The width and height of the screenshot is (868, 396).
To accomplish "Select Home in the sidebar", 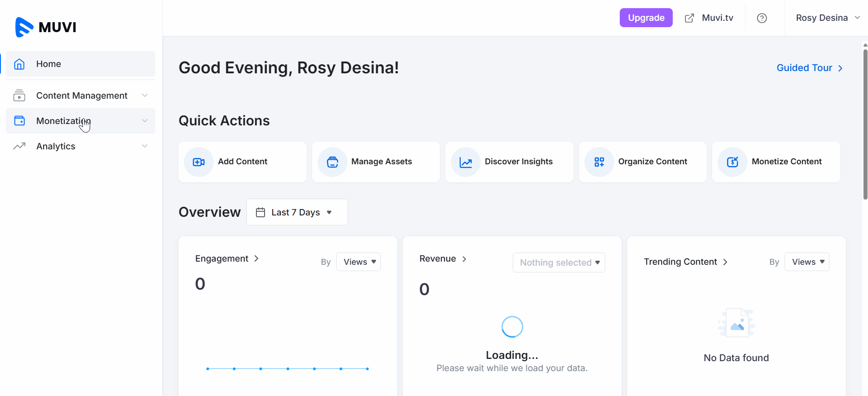I will coord(48,64).
